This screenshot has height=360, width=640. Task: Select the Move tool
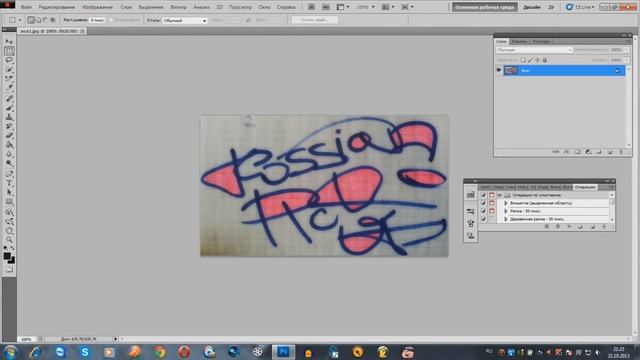click(9, 42)
